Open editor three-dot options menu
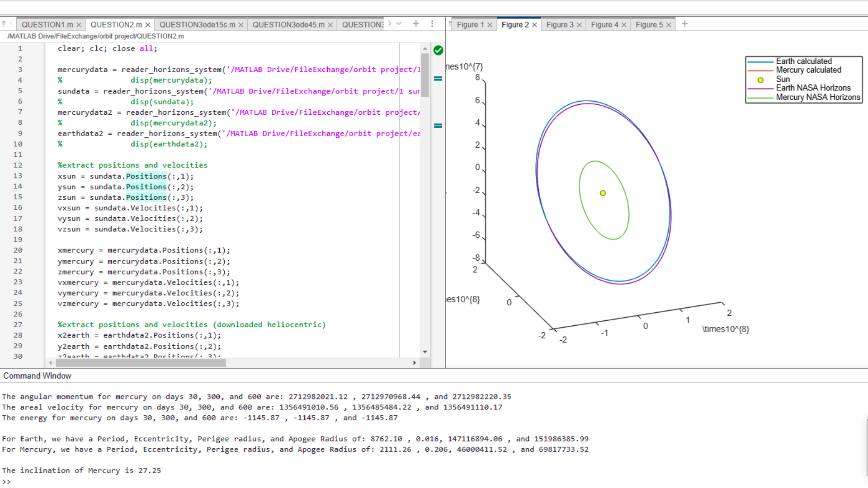The height and width of the screenshot is (488, 868). coord(432,23)
